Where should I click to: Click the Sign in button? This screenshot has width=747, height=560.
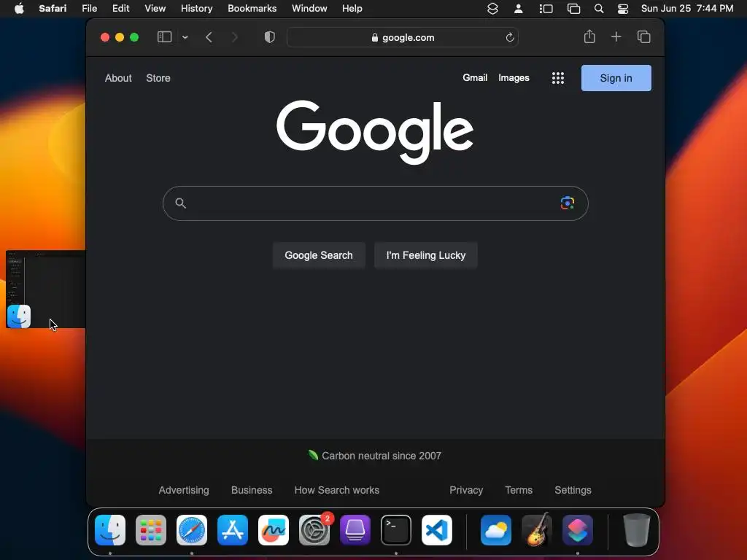(x=616, y=78)
